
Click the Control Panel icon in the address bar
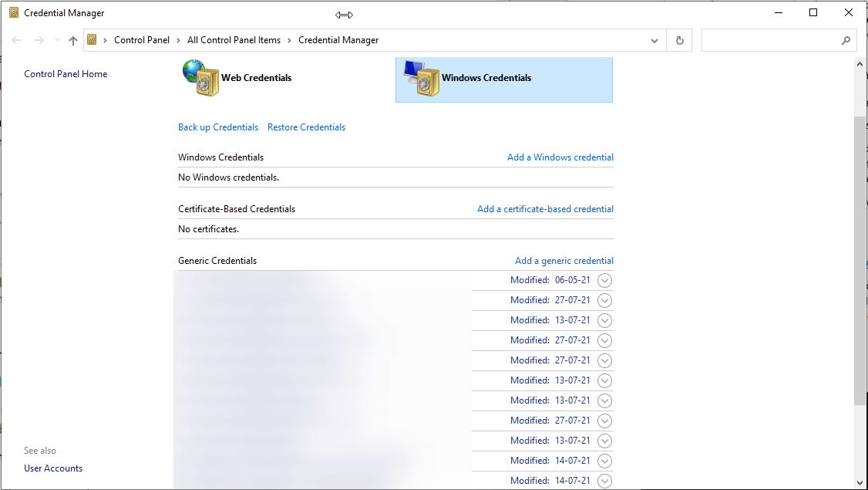click(91, 39)
